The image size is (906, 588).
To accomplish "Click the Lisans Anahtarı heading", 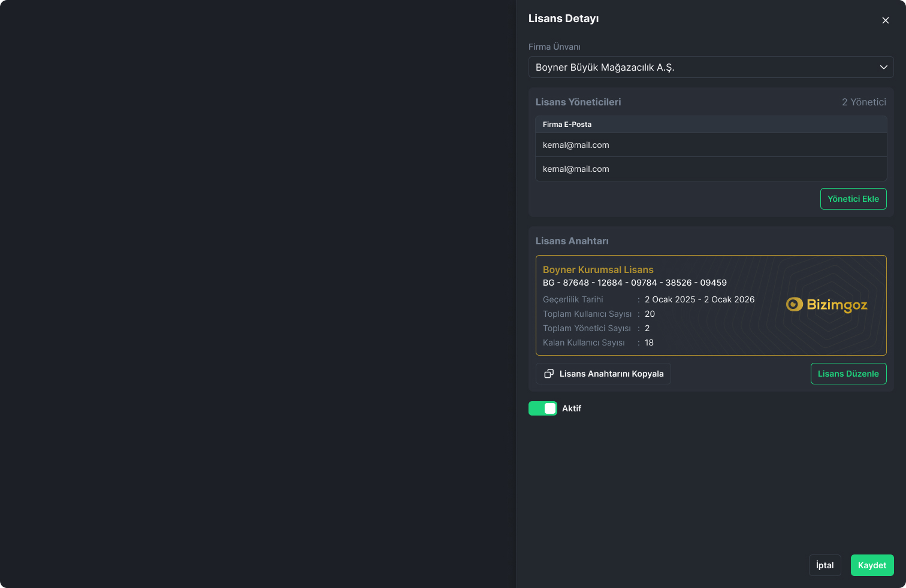I will point(572,241).
